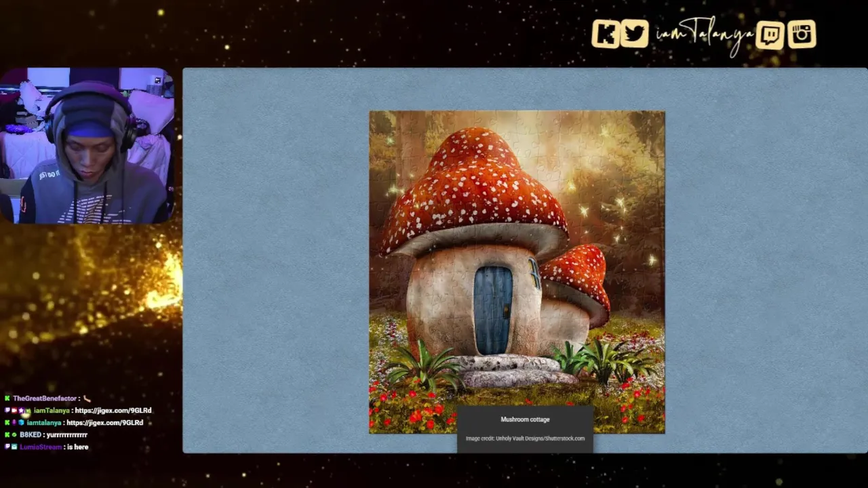This screenshot has height=488, width=868.
Task: Click the Kick badge beside B8KED
Action: [x=7, y=435]
